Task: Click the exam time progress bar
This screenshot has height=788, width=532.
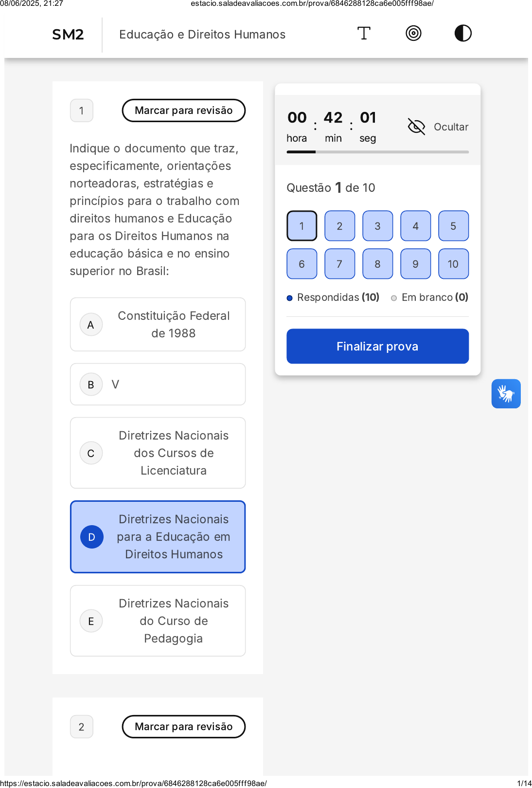Action: point(377,152)
